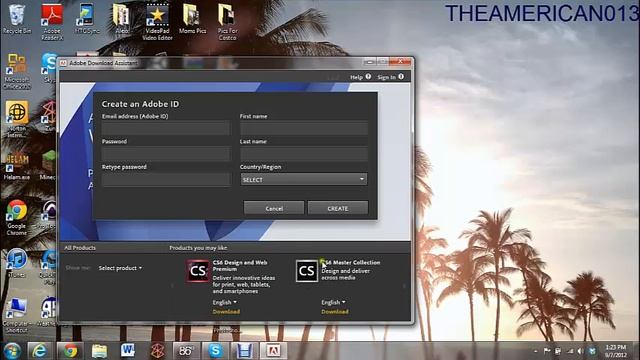This screenshot has height=360, width=640.
Task: Click the Cancel button
Action: point(274,208)
